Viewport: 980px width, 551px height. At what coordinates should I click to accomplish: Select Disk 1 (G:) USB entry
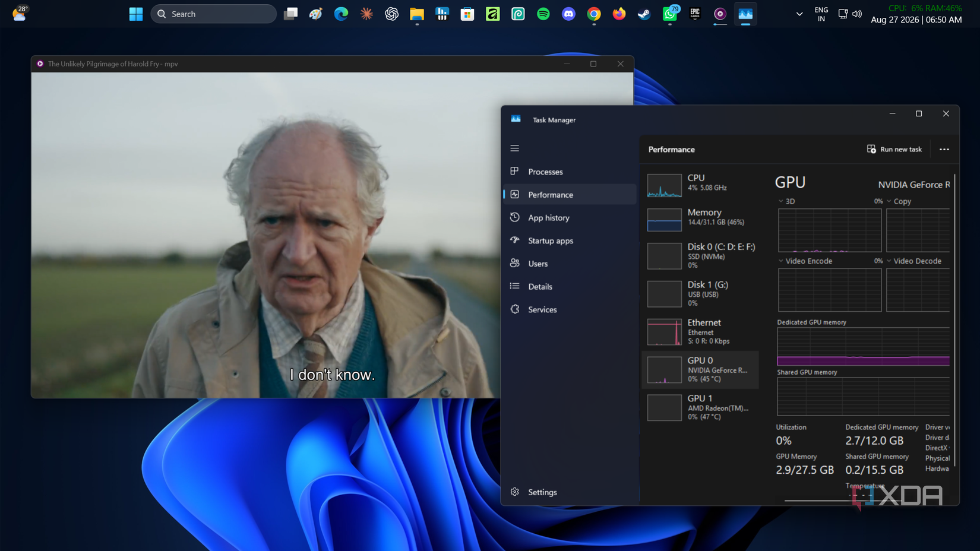[700, 294]
